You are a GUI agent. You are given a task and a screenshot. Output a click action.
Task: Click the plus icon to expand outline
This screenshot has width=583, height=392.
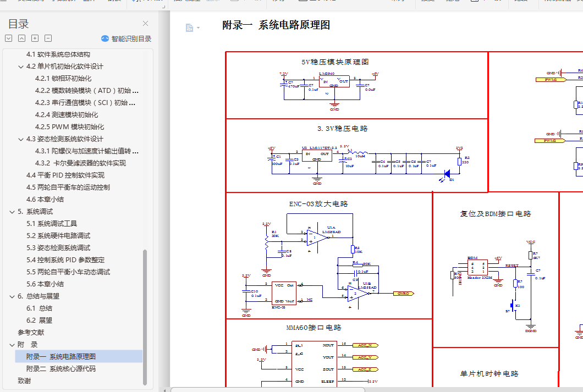pyautogui.click(x=35, y=38)
